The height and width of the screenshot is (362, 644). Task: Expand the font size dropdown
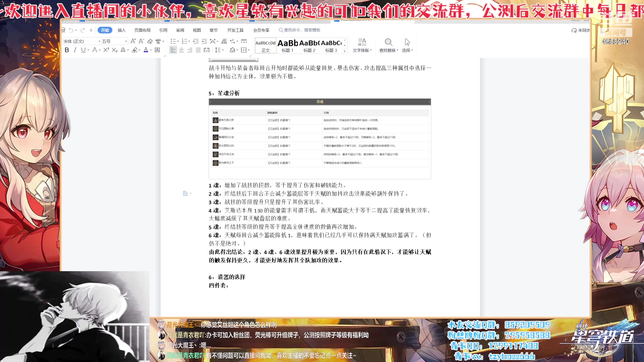[126, 41]
